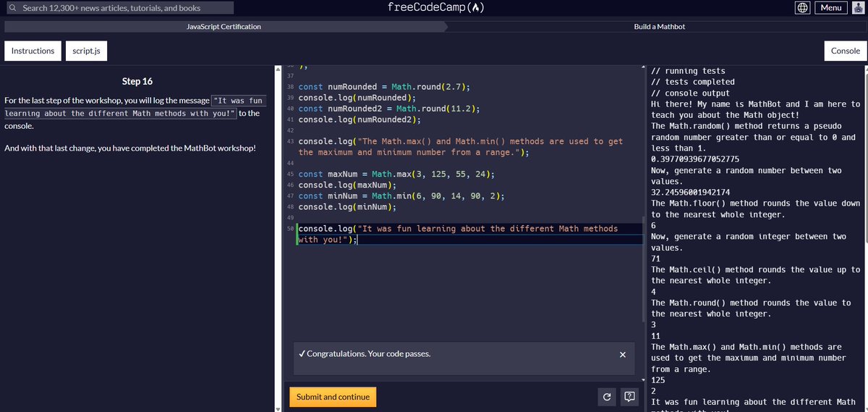Click the minNum declaration line
This screenshot has height=412, width=868.
coord(401,196)
